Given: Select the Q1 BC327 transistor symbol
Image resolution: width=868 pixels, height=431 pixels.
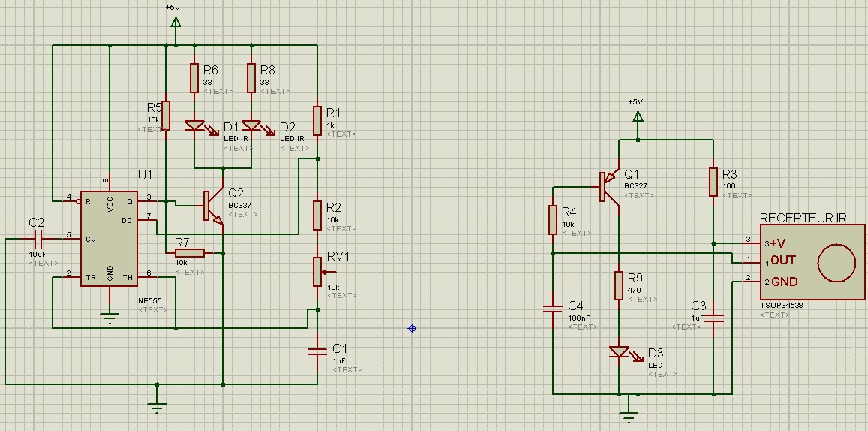Looking at the screenshot, I should tap(609, 187).
